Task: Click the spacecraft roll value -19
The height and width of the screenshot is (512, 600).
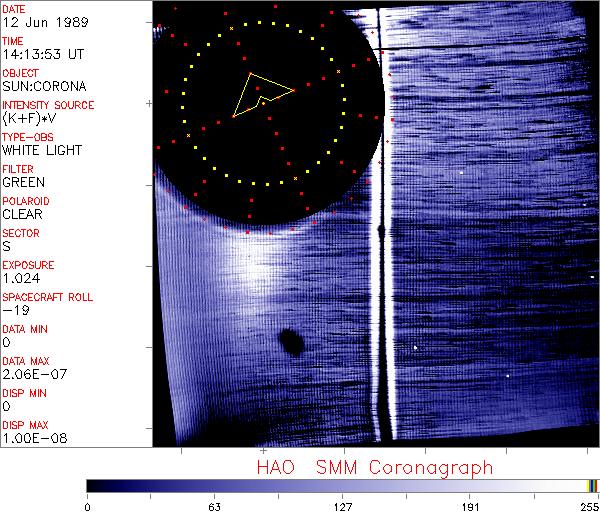Action: pos(15,310)
